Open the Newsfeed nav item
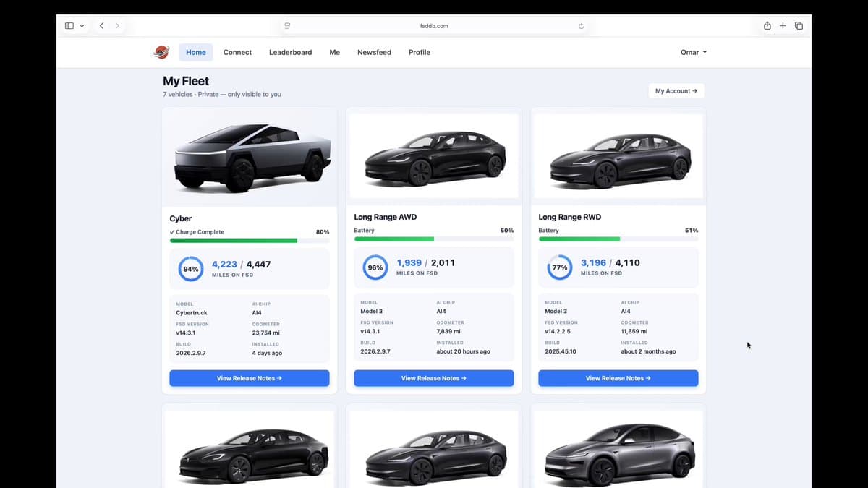868x488 pixels. pyautogui.click(x=374, y=52)
